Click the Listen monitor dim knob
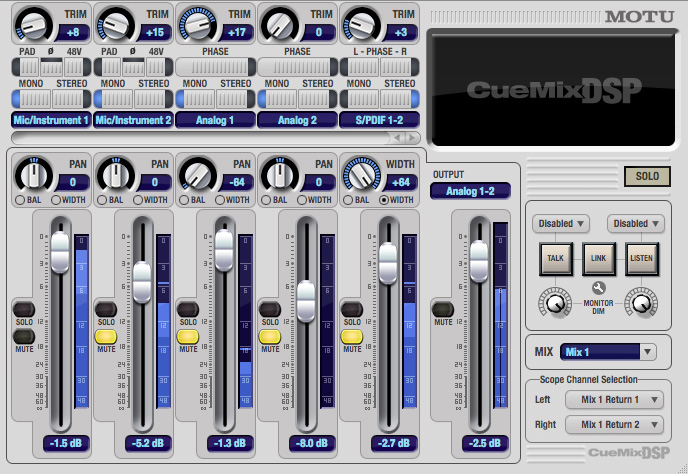This screenshot has width=688, height=474. [639, 299]
